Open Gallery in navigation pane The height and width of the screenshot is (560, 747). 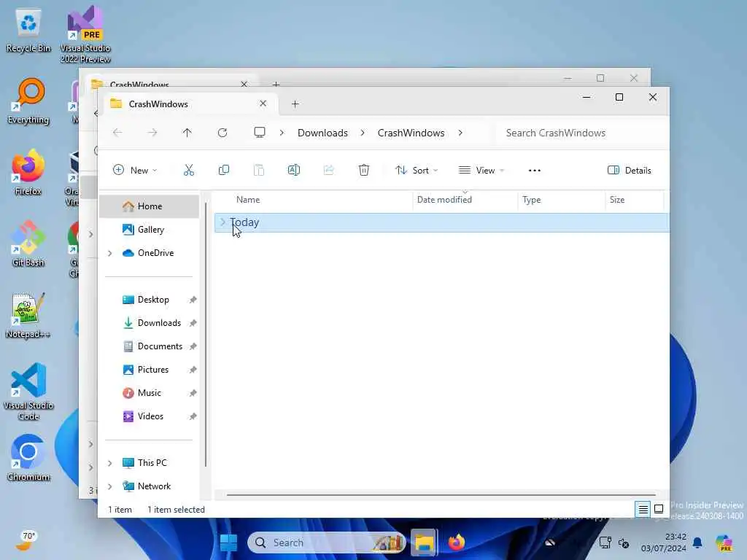click(150, 230)
